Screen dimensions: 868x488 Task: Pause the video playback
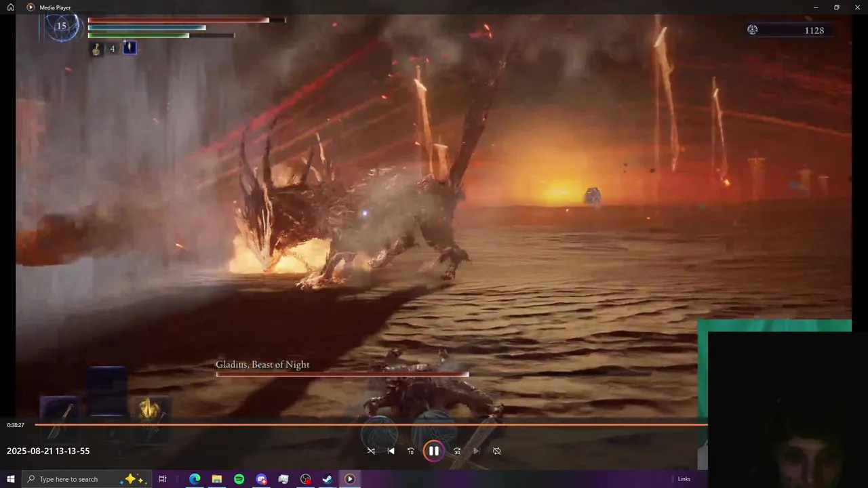(433, 451)
